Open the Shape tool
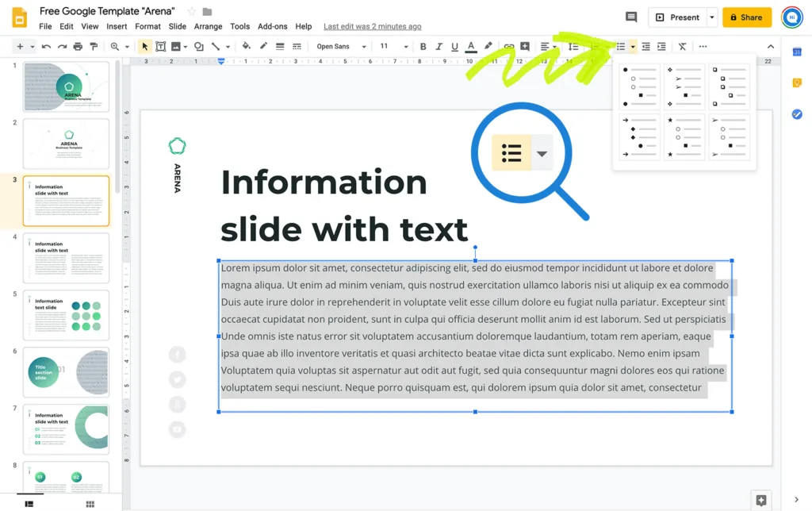This screenshot has height=511, width=812. tap(198, 47)
